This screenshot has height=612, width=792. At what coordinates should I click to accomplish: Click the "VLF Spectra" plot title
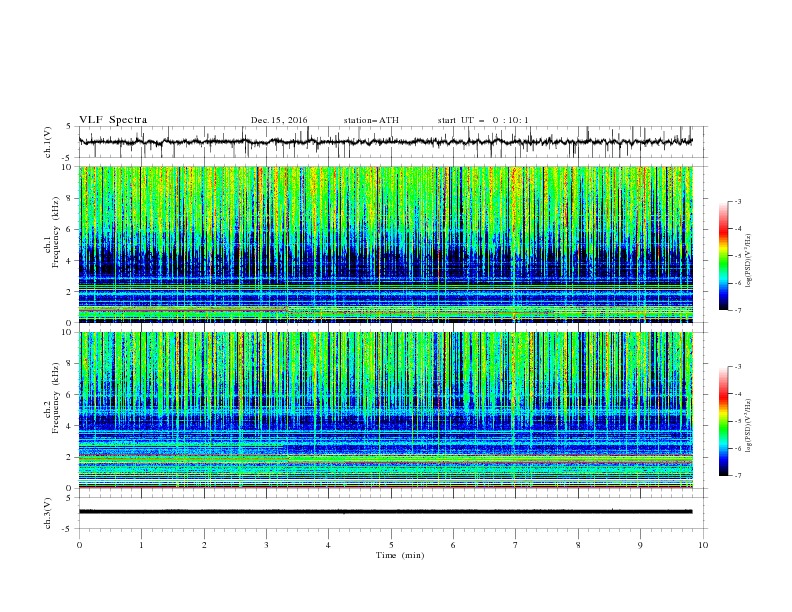point(113,120)
